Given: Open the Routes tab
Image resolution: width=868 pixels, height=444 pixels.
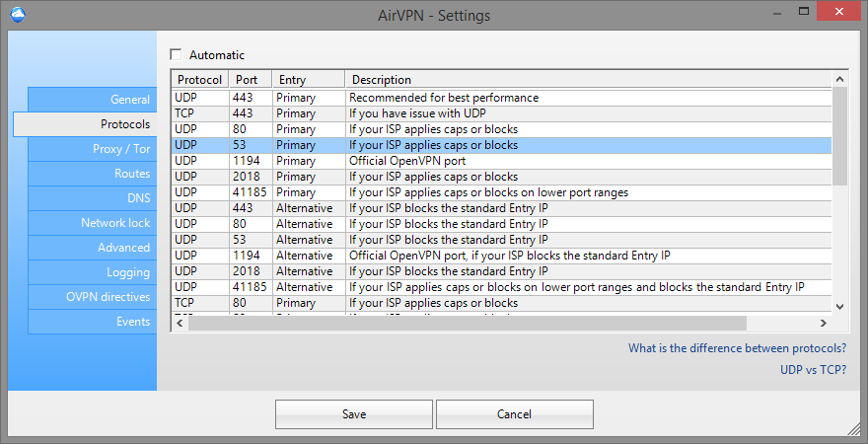Looking at the screenshot, I should (x=93, y=174).
